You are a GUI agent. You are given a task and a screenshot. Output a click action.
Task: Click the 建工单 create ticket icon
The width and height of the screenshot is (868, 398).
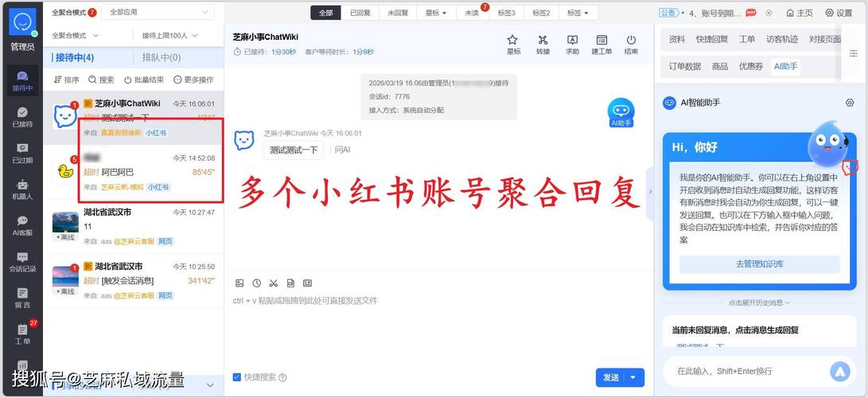click(x=601, y=41)
